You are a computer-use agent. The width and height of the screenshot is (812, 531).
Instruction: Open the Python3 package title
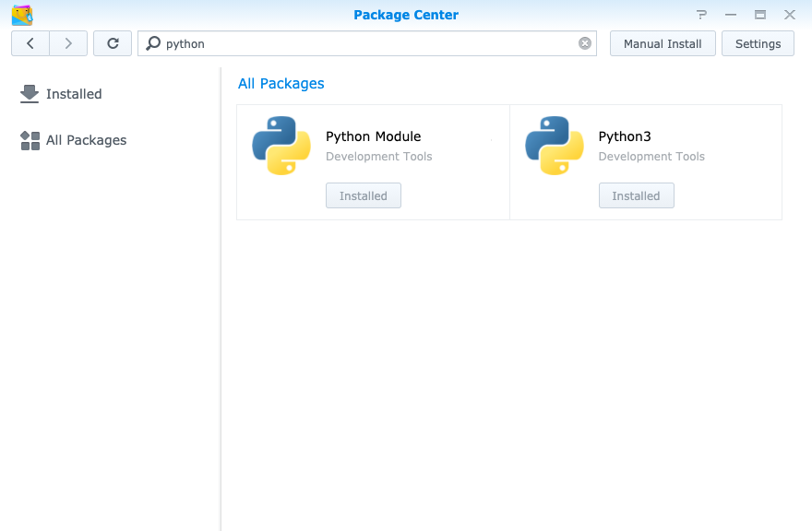(x=625, y=136)
